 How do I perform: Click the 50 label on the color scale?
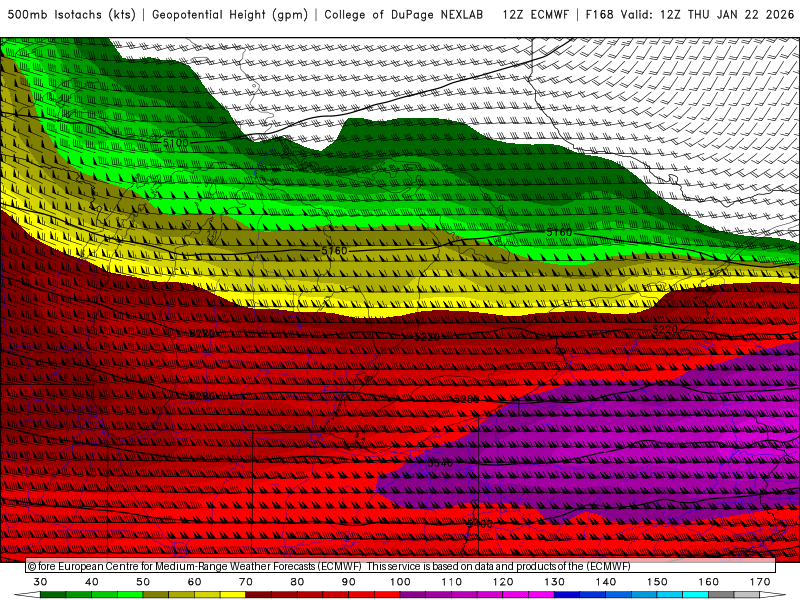pyautogui.click(x=143, y=582)
